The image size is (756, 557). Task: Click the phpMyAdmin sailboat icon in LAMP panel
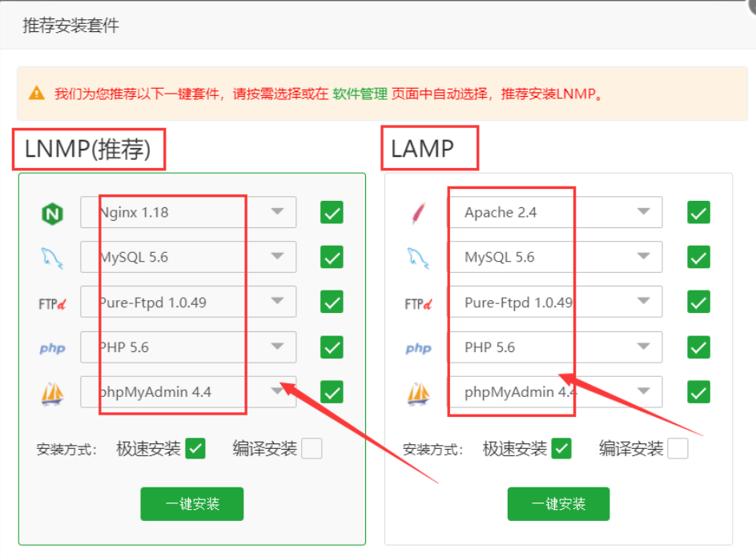click(x=419, y=393)
